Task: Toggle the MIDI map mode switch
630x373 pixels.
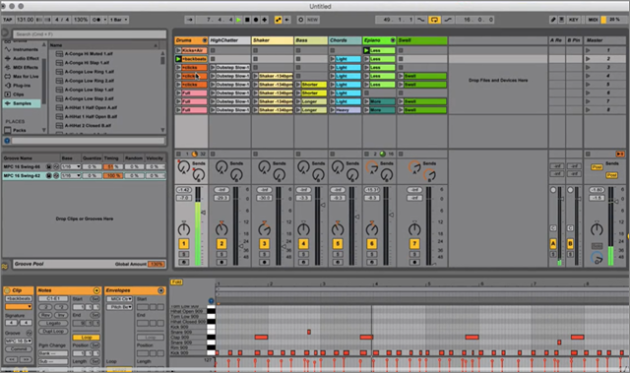Action: pos(593,19)
